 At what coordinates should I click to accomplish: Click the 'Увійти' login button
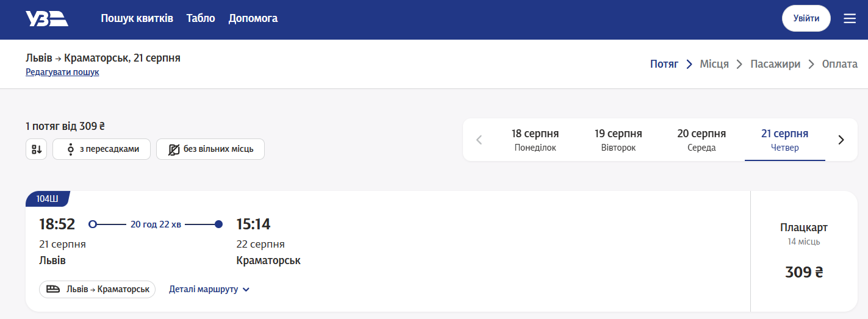click(806, 18)
